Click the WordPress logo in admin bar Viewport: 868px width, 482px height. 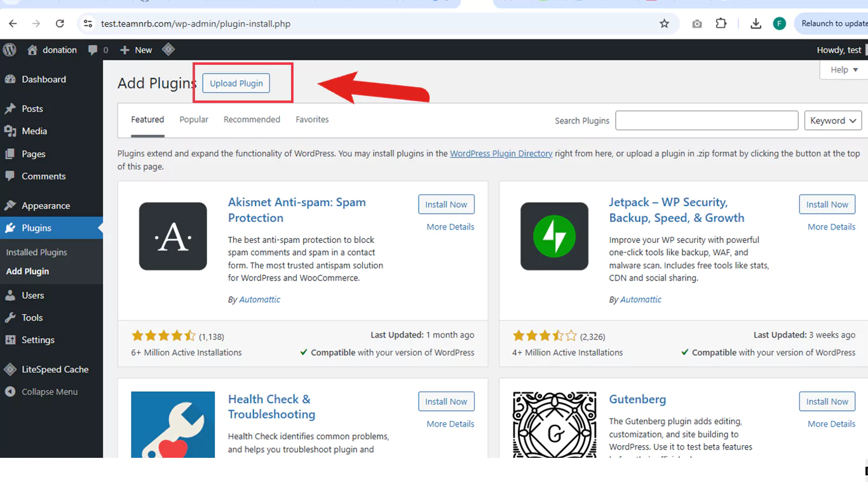(10, 50)
